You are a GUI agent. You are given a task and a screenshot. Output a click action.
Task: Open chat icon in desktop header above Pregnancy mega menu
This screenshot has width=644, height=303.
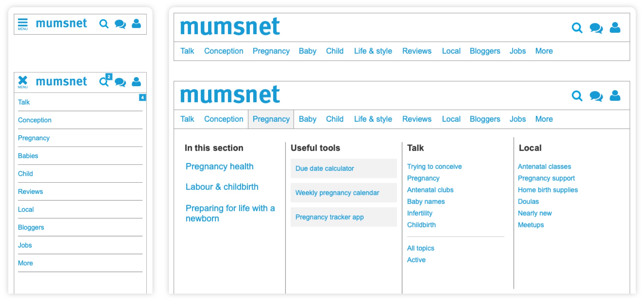[x=596, y=96]
